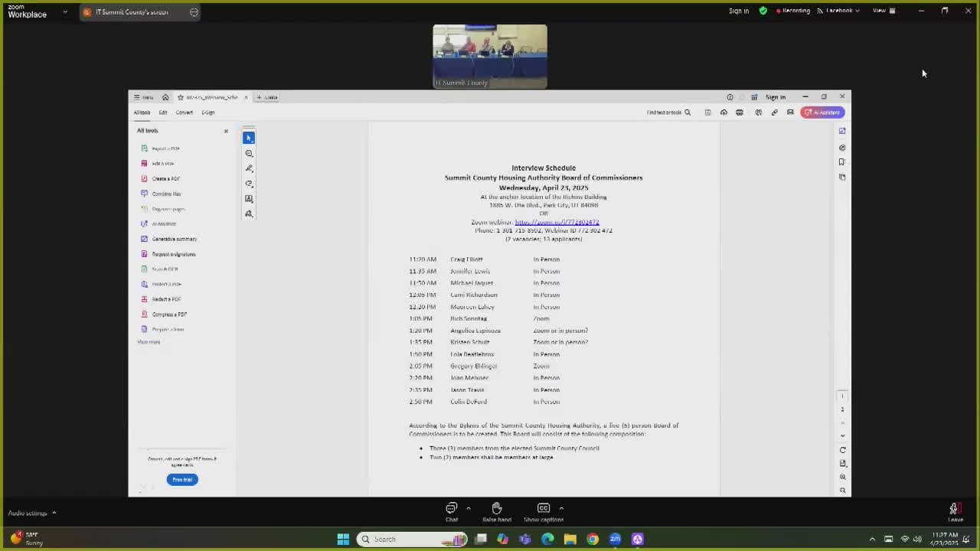Expand the Audio settings menu
This screenshot has height=551, width=980.
click(54, 513)
